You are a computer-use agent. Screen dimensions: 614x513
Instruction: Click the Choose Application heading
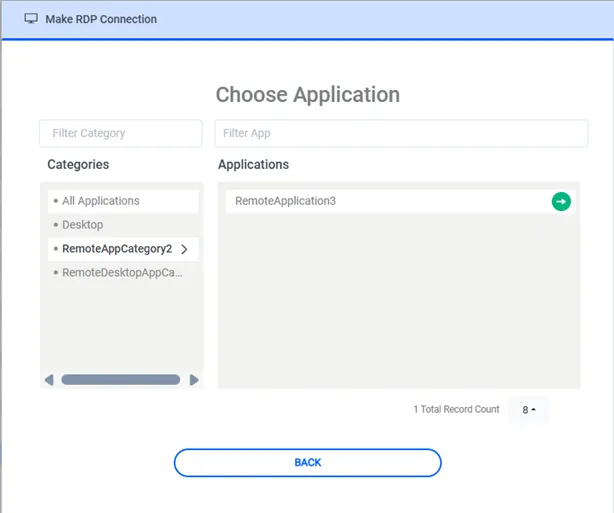[308, 95]
